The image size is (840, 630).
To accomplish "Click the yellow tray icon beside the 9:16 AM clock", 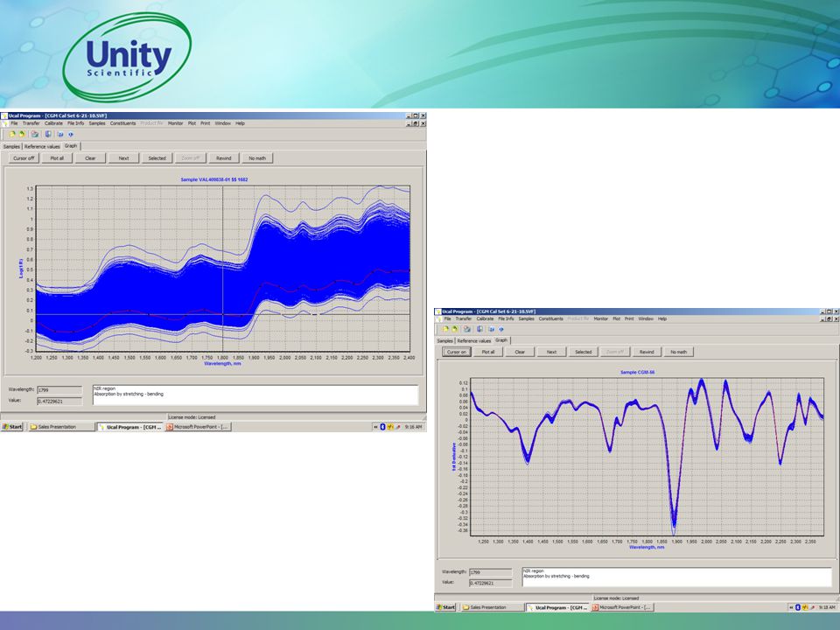I will coord(390,427).
